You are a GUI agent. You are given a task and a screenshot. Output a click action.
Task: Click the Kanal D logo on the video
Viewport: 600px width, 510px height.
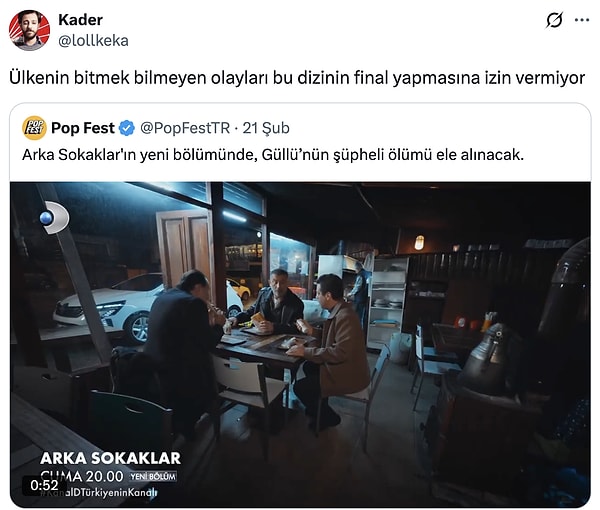pyautogui.click(x=55, y=218)
